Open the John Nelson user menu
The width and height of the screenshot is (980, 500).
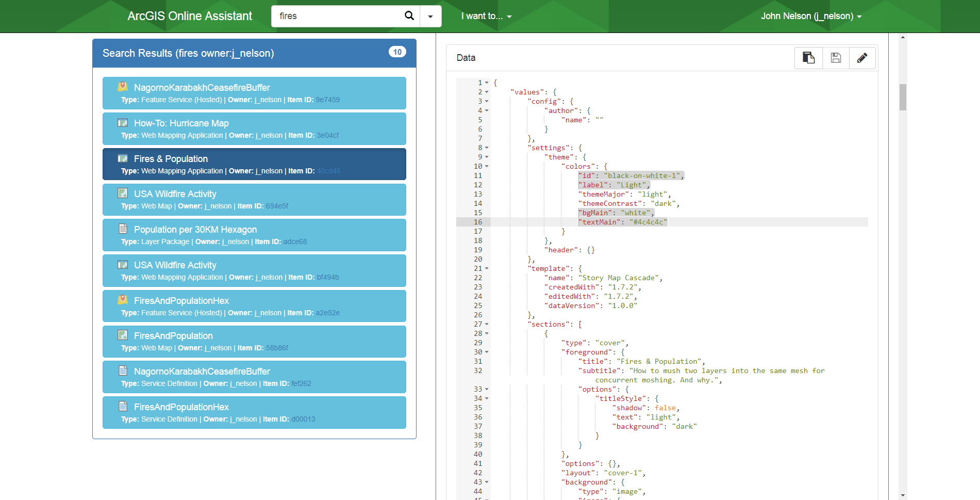[811, 16]
